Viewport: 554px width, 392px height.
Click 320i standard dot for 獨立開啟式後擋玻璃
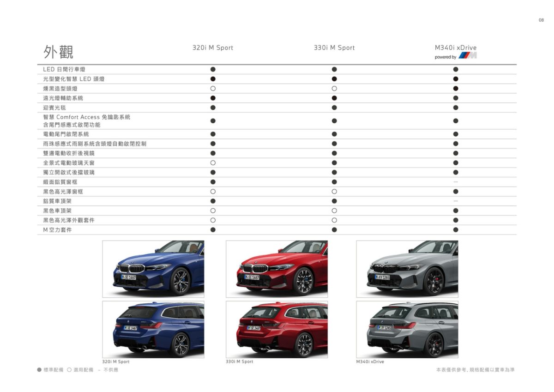[x=213, y=172]
